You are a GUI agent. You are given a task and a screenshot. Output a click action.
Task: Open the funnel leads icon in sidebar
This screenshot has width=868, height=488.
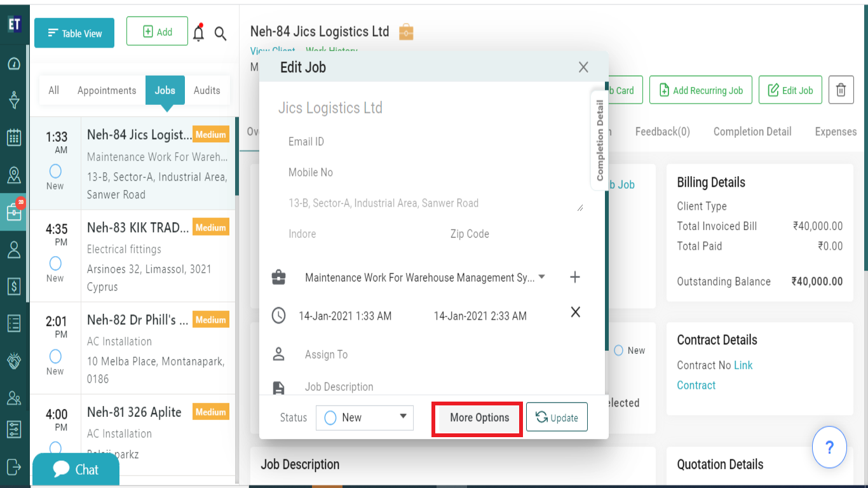[14, 100]
